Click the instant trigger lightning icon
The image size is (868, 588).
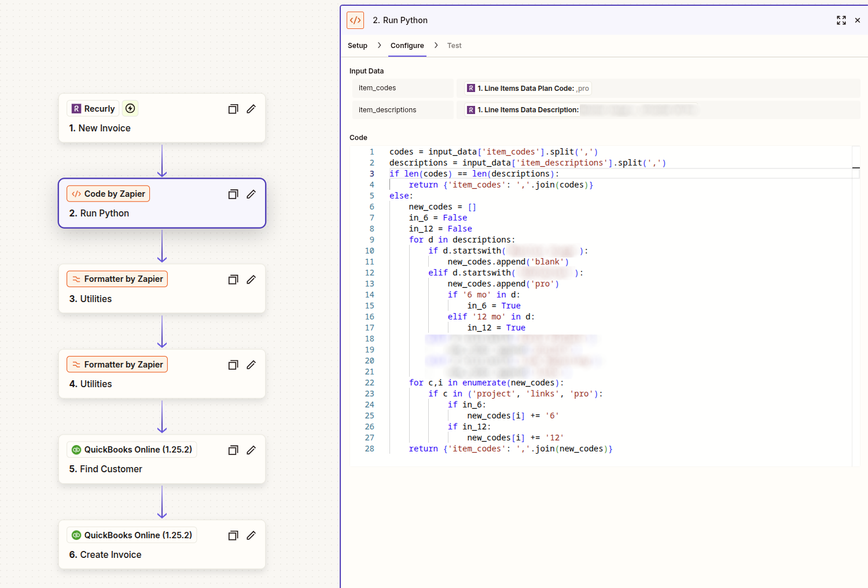[x=130, y=108]
